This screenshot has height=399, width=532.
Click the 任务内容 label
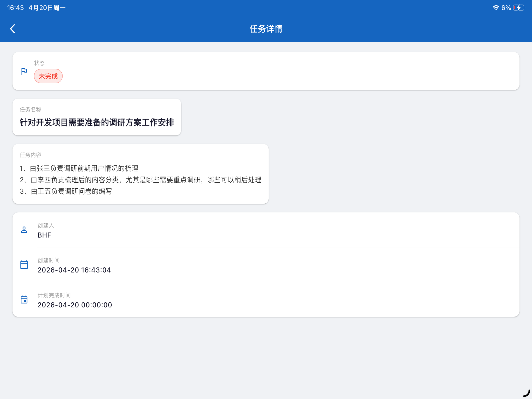[x=31, y=155]
